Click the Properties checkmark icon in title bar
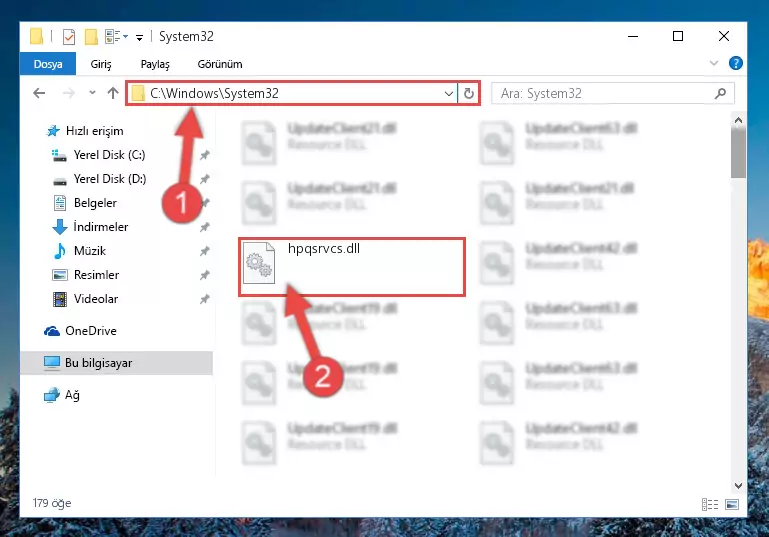The height and width of the screenshot is (537, 769). click(x=69, y=37)
